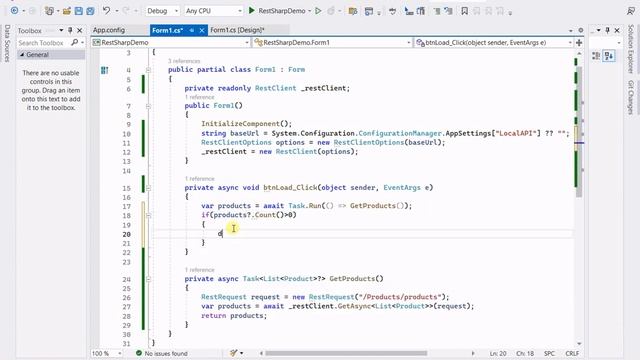Viewport: 640px width, 360px height.
Task: Open startup project dropdown arrow next to RestSharpDemo
Action: pos(310,11)
